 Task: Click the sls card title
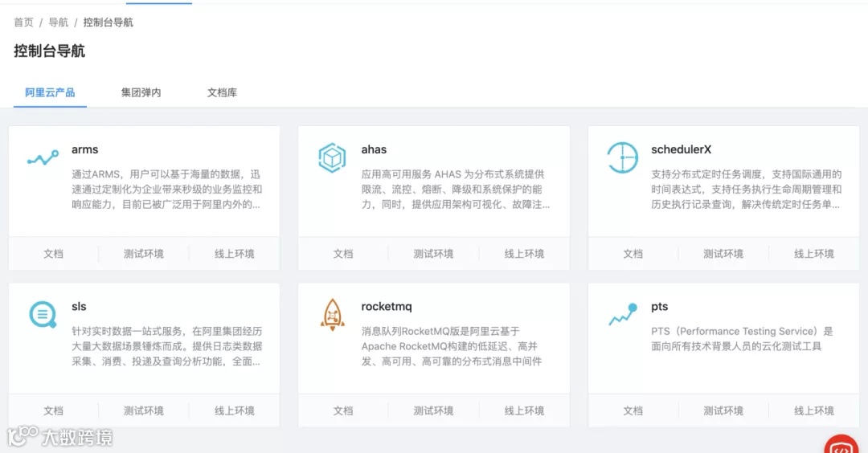pyautogui.click(x=79, y=307)
